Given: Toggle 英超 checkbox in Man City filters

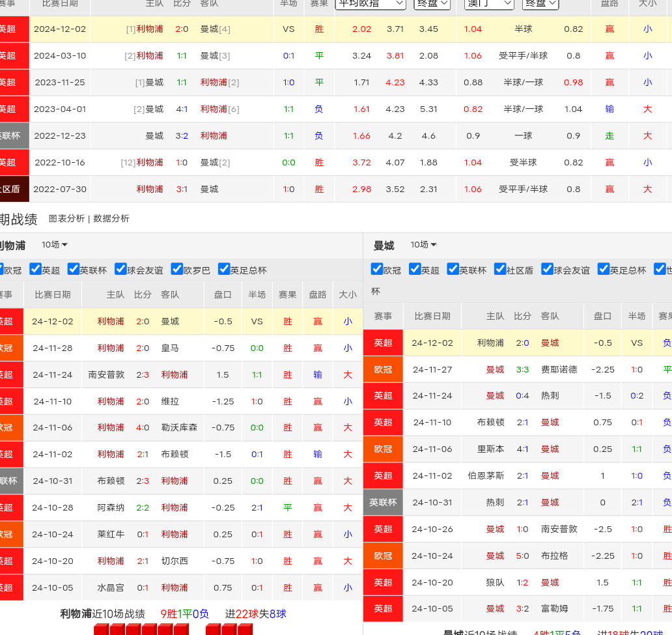Looking at the screenshot, I should [415, 269].
